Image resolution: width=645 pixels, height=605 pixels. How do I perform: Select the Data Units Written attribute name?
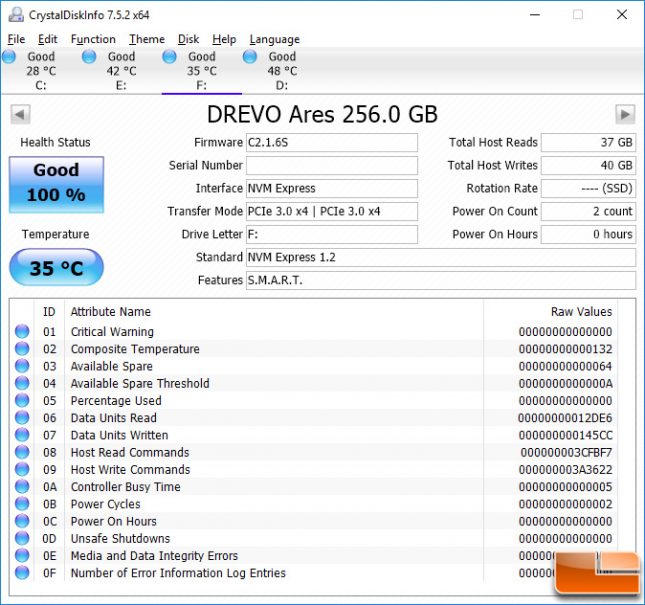click(119, 435)
